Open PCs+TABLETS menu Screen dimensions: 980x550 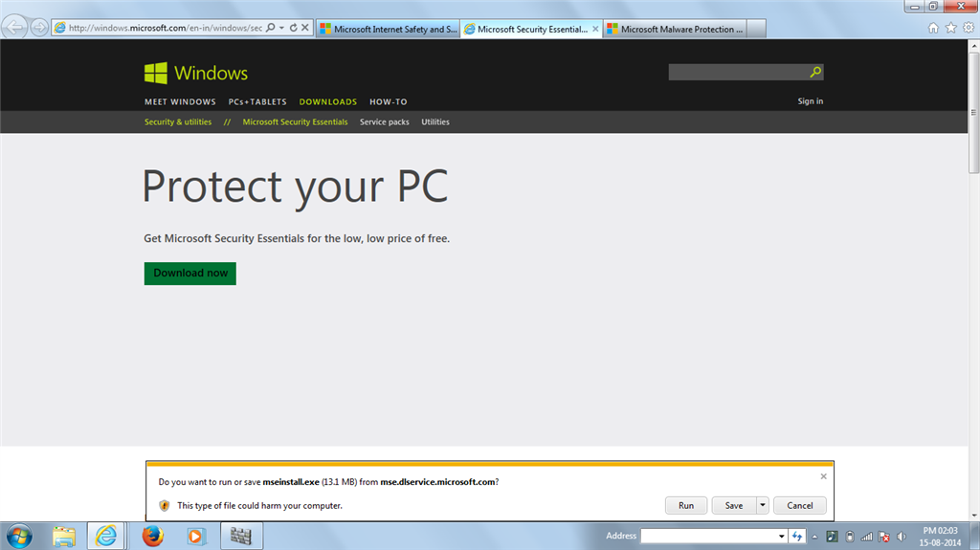(257, 102)
